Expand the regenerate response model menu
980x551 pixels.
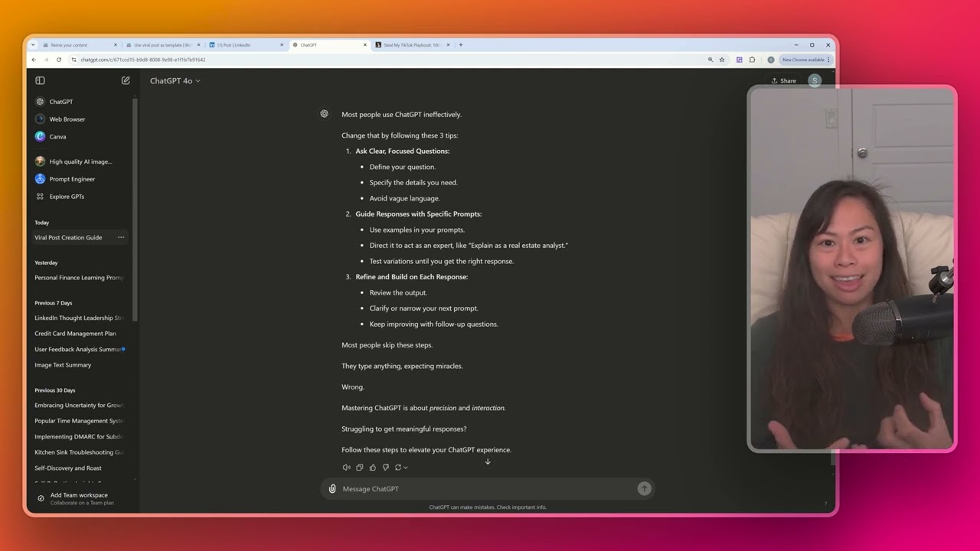coord(401,468)
